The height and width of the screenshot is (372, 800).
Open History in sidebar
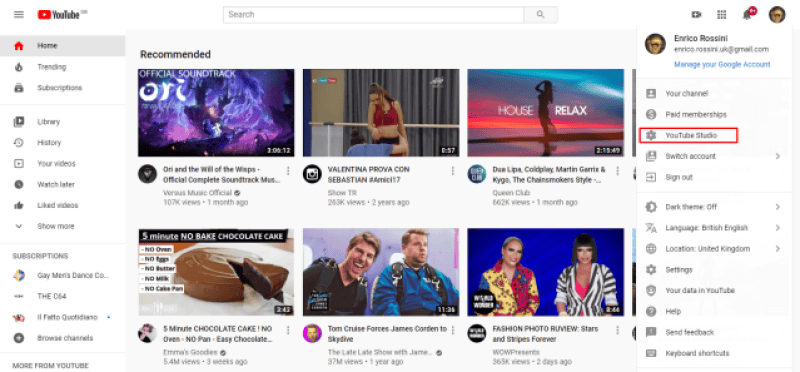63,143
